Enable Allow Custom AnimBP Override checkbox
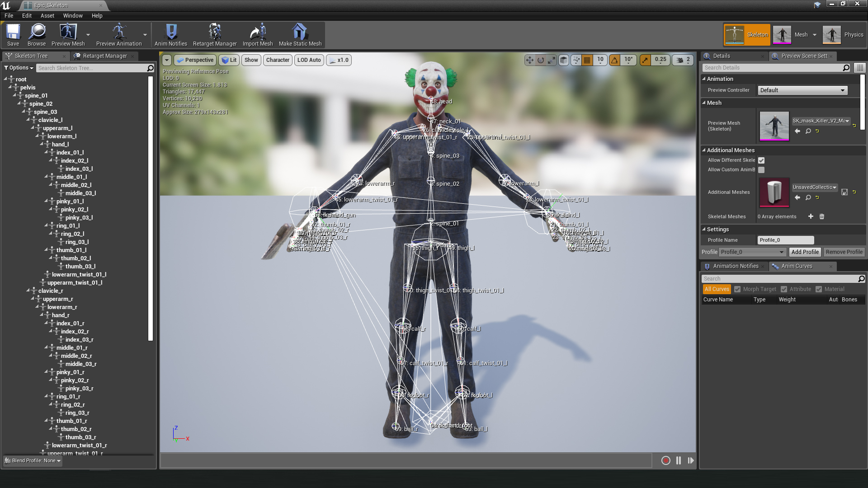The width and height of the screenshot is (868, 488). [761, 170]
